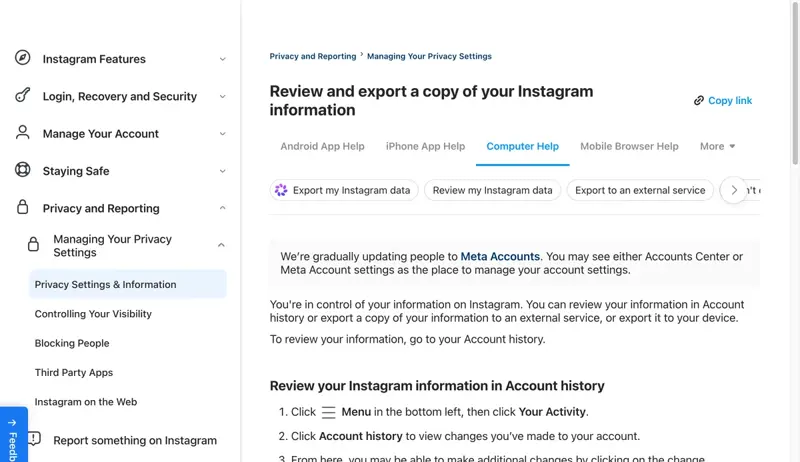Click the lifebuoy icon beside Staying Safe
This screenshot has height=462, width=800.
22,169
